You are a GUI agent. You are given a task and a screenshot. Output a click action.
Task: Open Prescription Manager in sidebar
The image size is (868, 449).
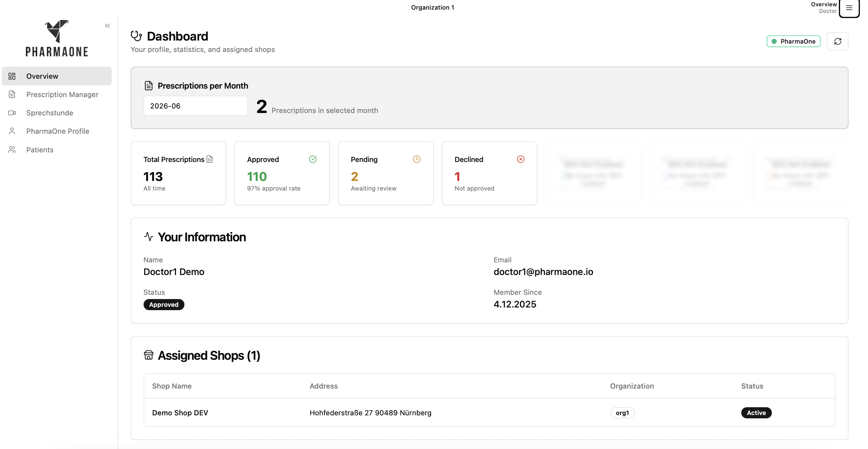(x=56, y=94)
